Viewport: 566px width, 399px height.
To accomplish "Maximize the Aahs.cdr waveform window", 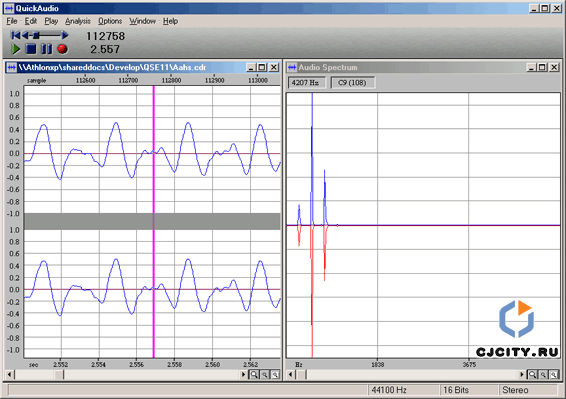I will (262, 68).
